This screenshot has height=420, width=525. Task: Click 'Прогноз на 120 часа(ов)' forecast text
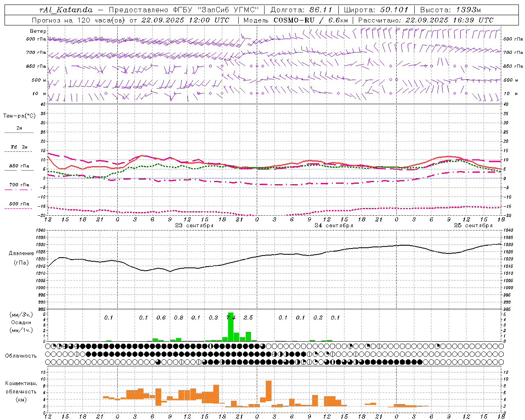(79, 20)
